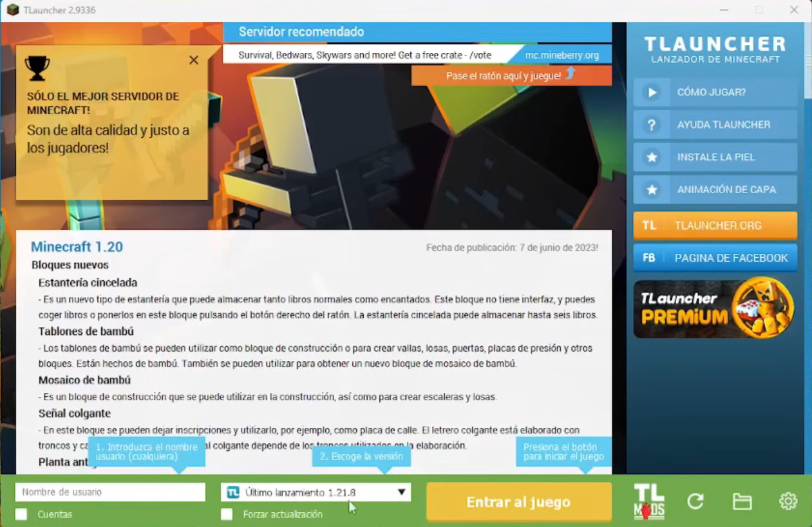This screenshot has width=812, height=527.
Task: Select Instale la Piel menu item
Action: point(715,157)
